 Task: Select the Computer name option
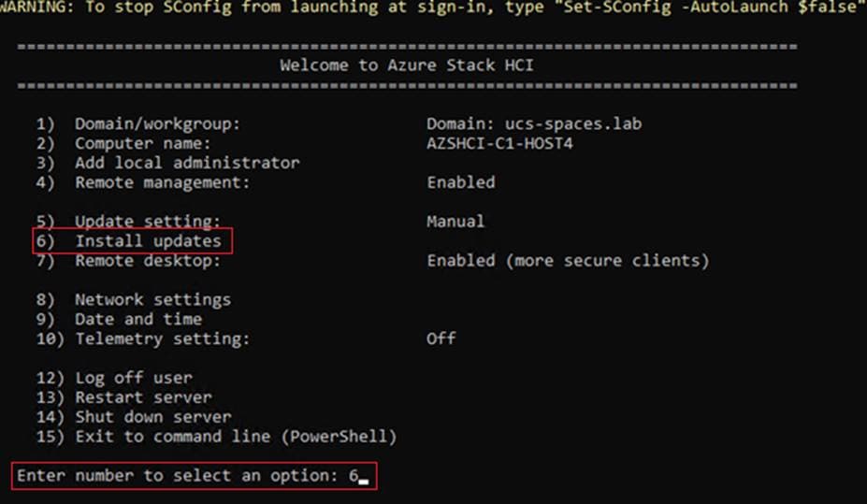123,144
